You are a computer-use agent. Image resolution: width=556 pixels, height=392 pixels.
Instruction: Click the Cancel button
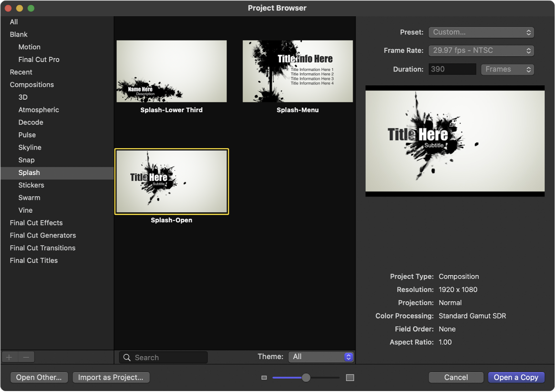coord(456,377)
